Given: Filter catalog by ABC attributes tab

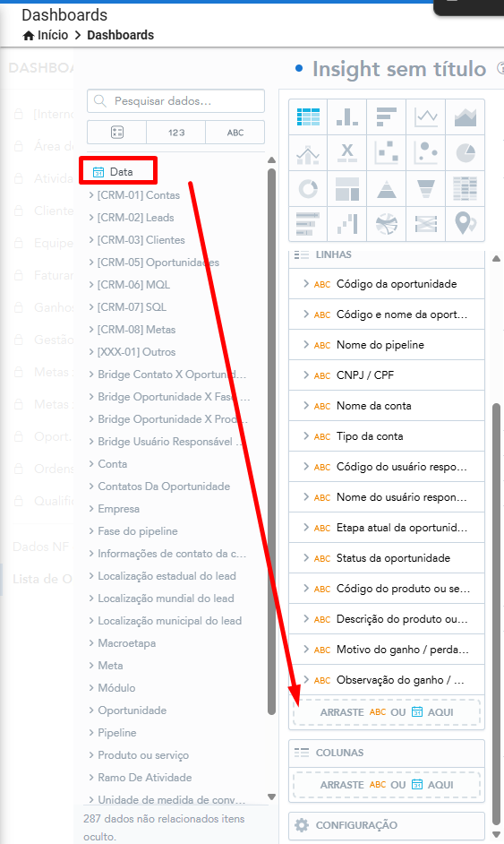Looking at the screenshot, I should click(235, 133).
